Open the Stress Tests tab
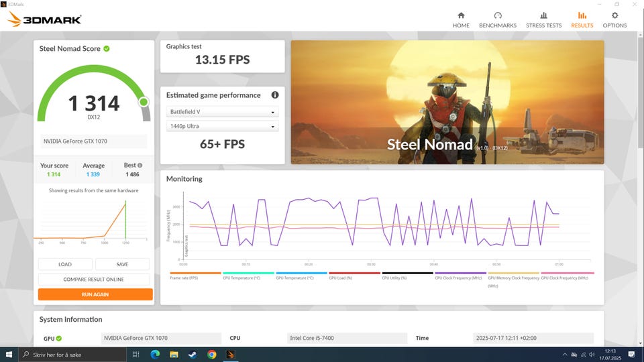 (543, 19)
